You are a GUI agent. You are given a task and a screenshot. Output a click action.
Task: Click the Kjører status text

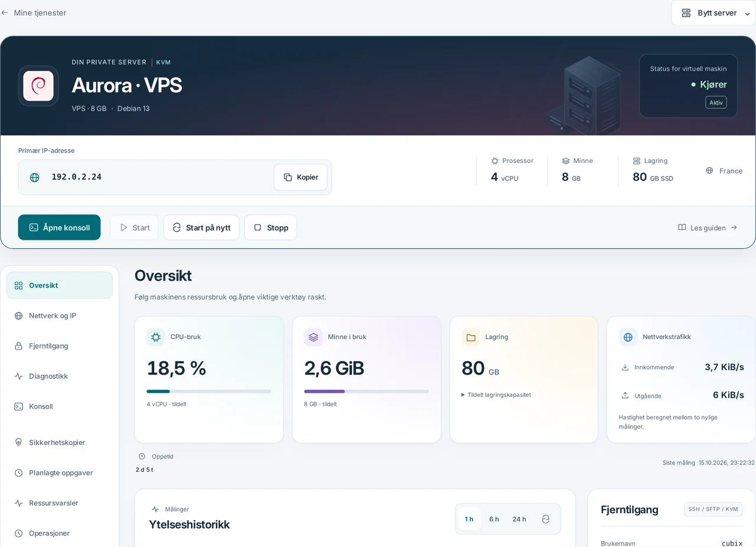tap(713, 84)
